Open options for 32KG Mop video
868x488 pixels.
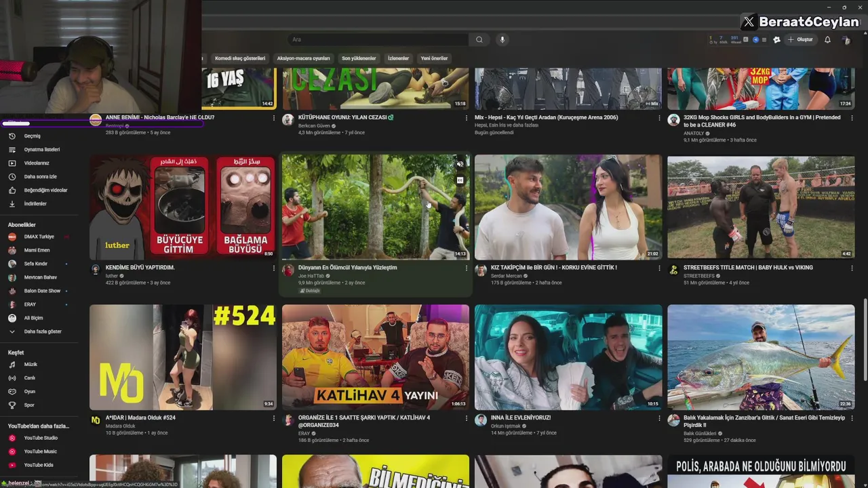[x=852, y=118]
